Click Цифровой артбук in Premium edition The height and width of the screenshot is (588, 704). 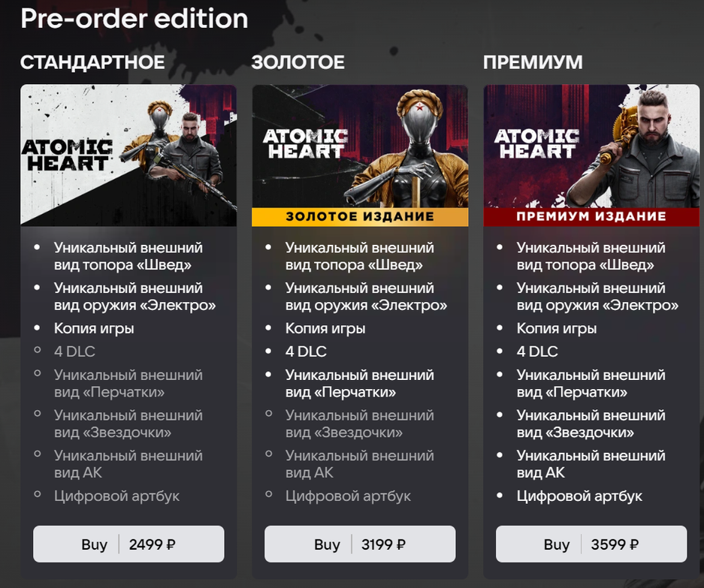click(579, 496)
